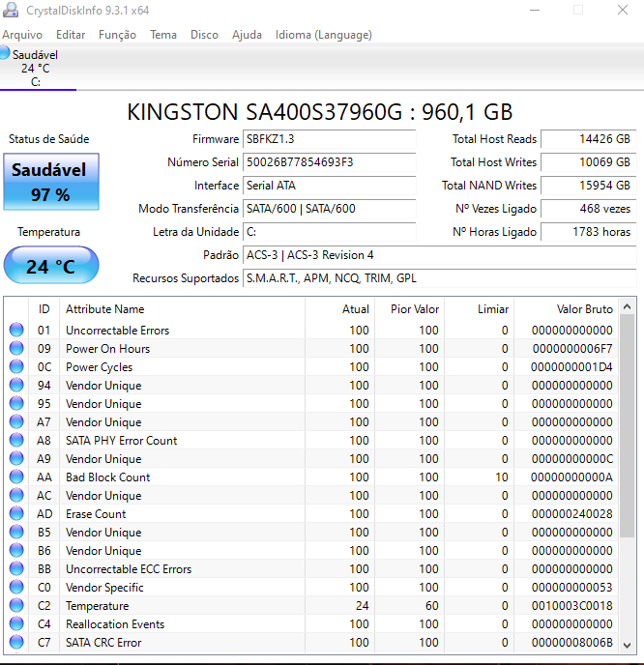Open the Ajuda menu
Image resolution: width=644 pixels, height=665 pixels.
[x=247, y=35]
